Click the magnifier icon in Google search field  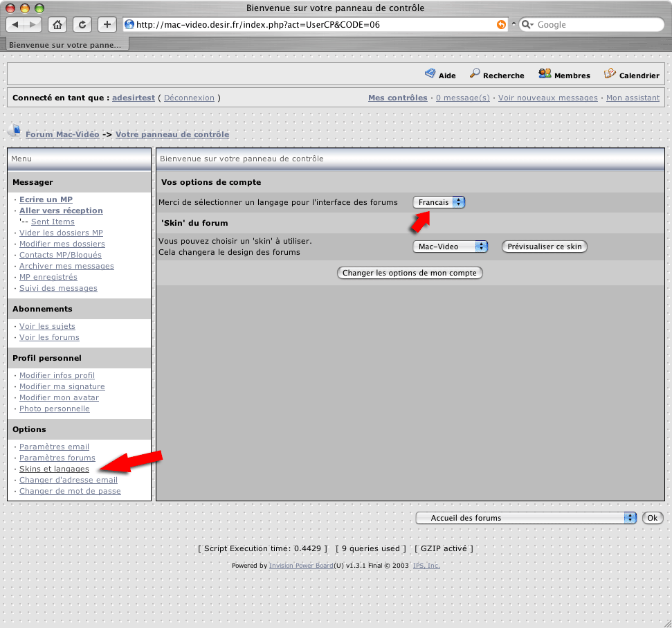click(527, 24)
